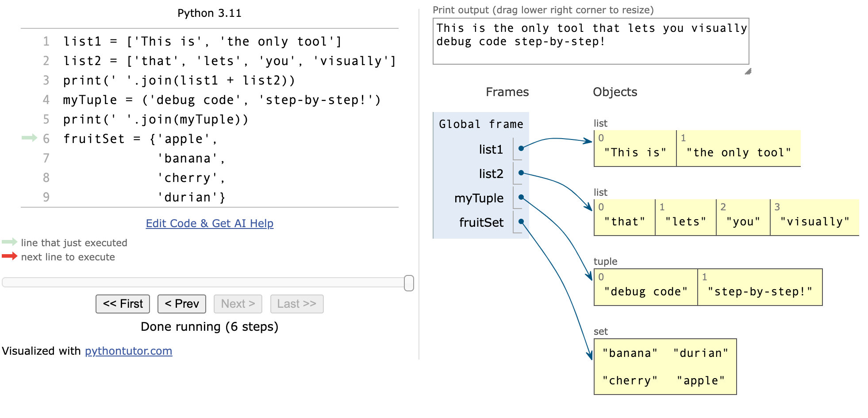
Task: Click the list2 pointer dot
Action: click(x=521, y=173)
